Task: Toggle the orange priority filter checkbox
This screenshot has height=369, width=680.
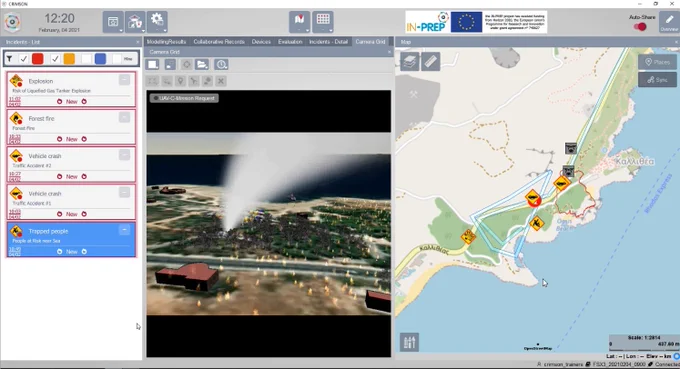Action: (x=55, y=59)
